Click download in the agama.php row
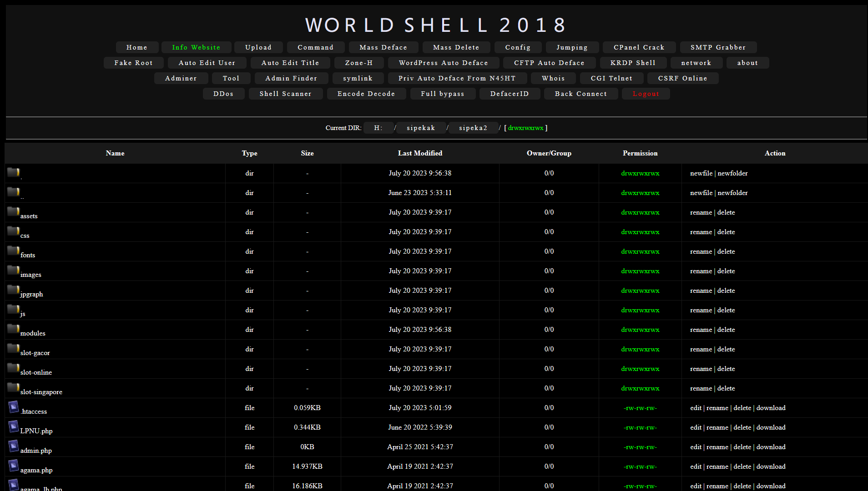Screen dimensions: 868x491 tap(771, 466)
